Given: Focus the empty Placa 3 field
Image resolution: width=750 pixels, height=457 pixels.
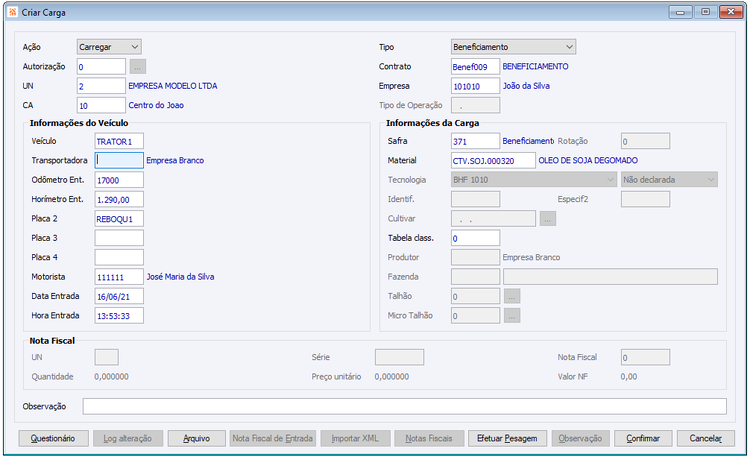Looking at the screenshot, I should [x=119, y=238].
